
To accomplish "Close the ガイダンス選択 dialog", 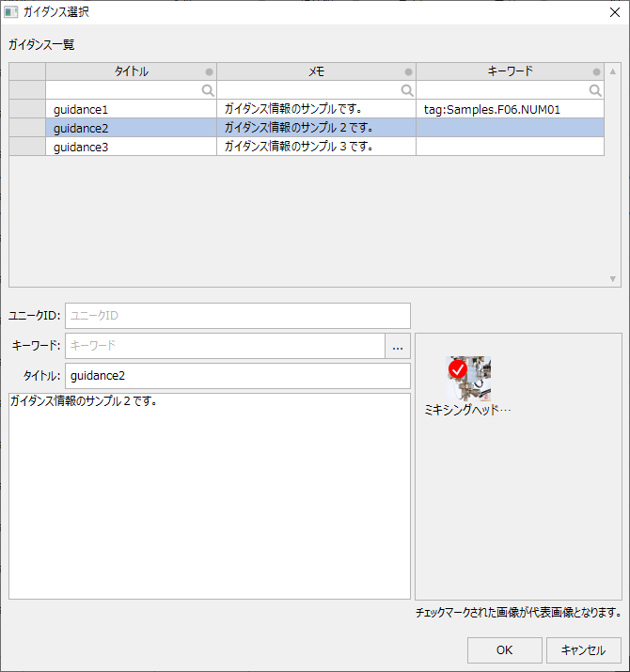I will coord(615,12).
